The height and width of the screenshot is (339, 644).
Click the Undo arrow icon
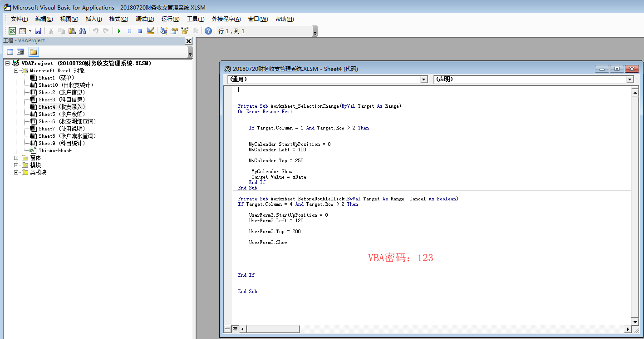(x=95, y=31)
